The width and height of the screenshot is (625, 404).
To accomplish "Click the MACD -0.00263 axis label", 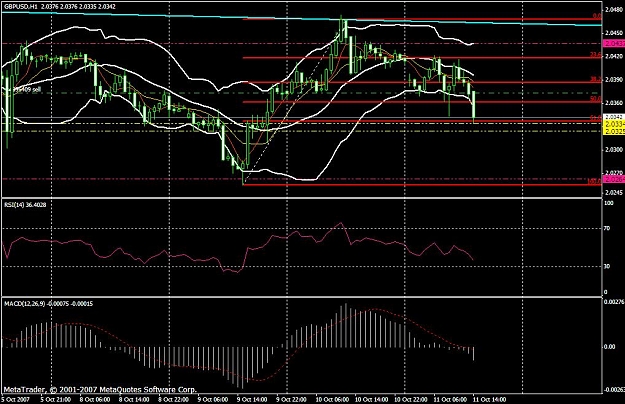I will pos(614,390).
